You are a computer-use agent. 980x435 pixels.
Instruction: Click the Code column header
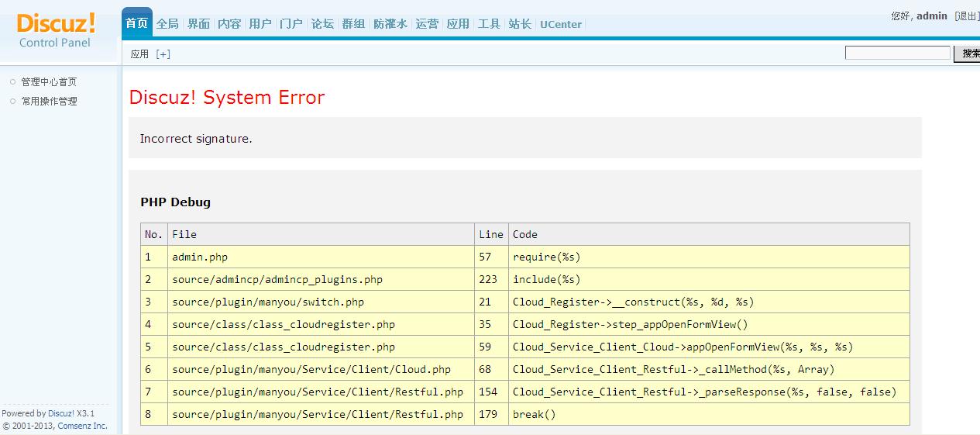point(709,234)
